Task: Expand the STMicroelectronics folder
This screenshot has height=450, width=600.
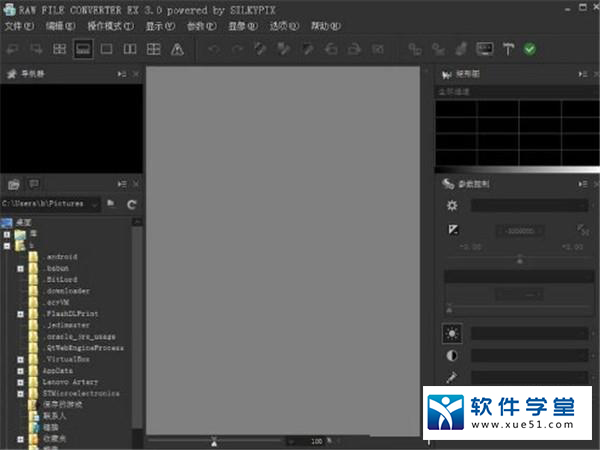Action: [21, 393]
